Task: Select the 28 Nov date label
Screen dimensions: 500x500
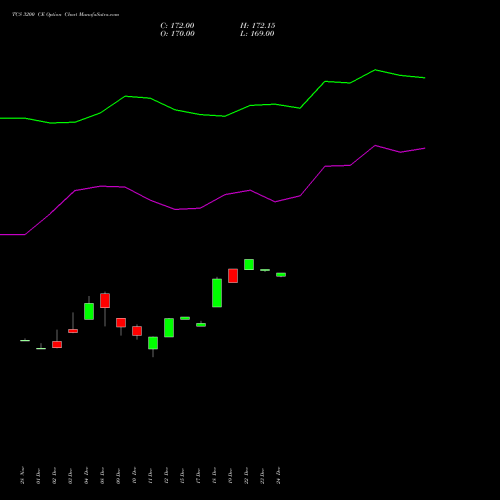Action: coord(23,475)
